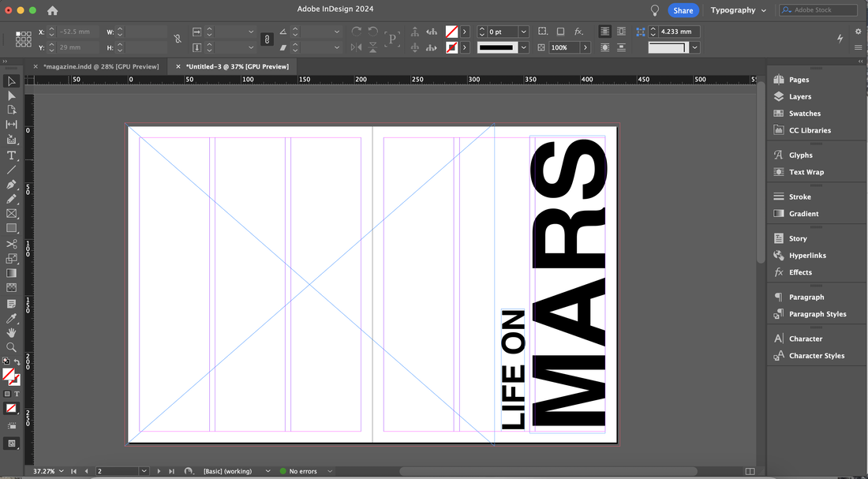This screenshot has height=479, width=868.
Task: Select the Line tool
Action: [11, 170]
